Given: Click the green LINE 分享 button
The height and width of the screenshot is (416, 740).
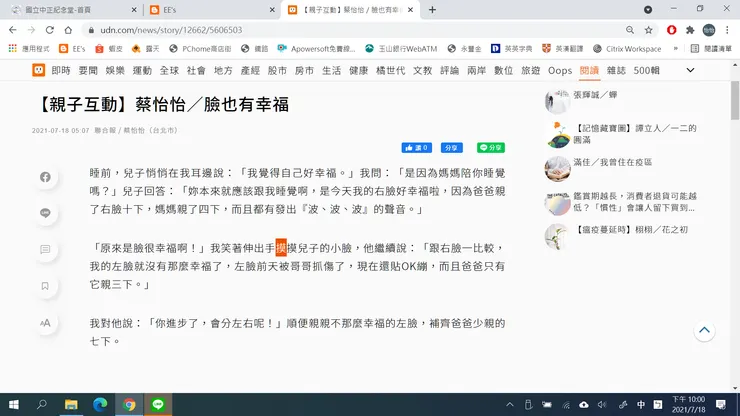Looking at the screenshot, I should 491,148.
